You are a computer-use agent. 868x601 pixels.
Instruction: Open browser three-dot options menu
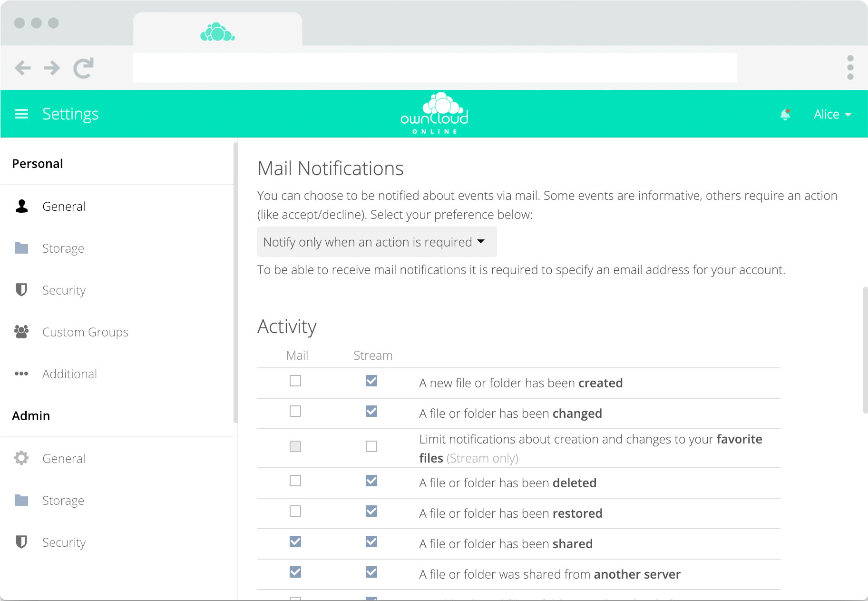coord(850,68)
